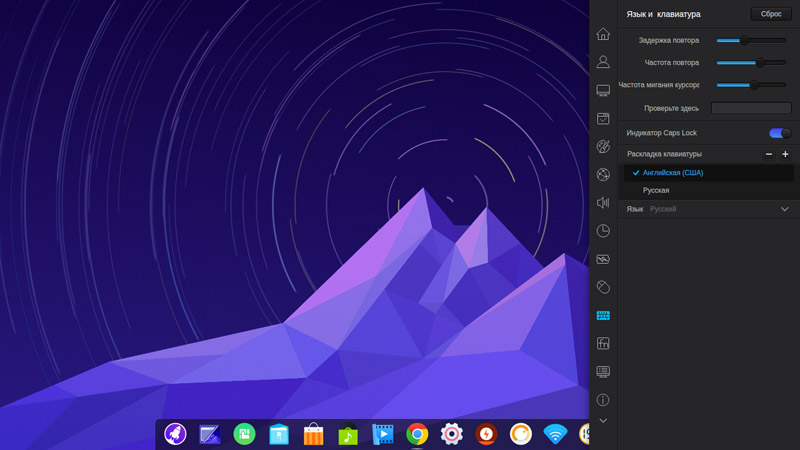Image resolution: width=800 pixels, height=450 pixels.
Task: Open Sound settings speaker icon
Action: tap(603, 203)
